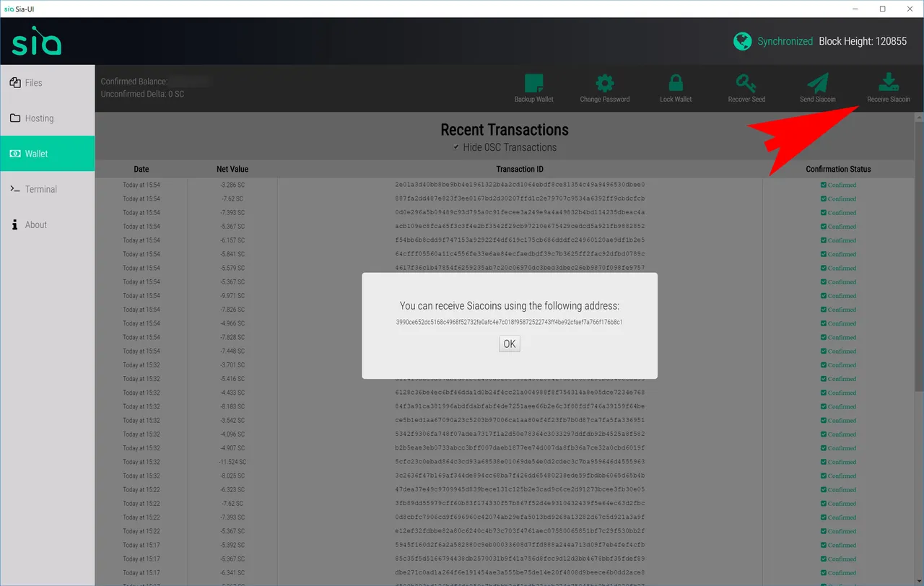
Task: Open Recover Seed key icon
Action: (x=746, y=82)
